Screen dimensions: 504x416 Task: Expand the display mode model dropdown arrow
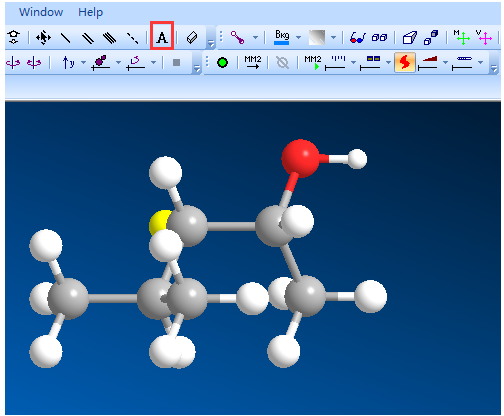click(255, 37)
